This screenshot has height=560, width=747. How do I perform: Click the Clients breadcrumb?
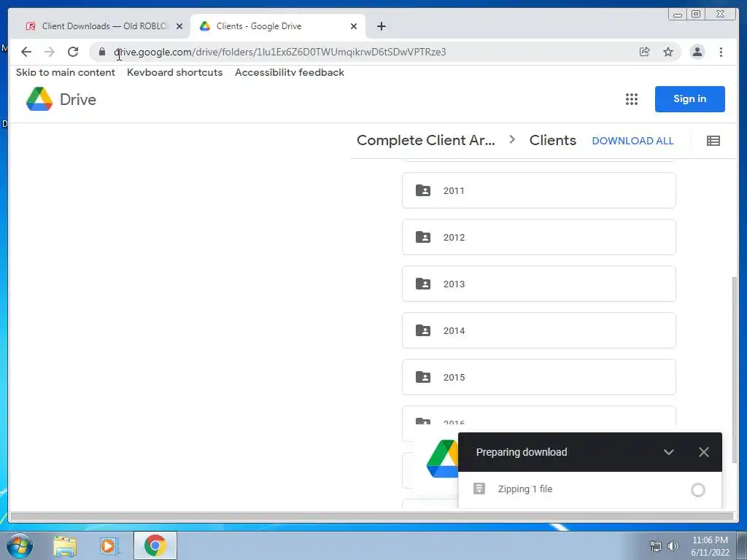pyautogui.click(x=553, y=141)
